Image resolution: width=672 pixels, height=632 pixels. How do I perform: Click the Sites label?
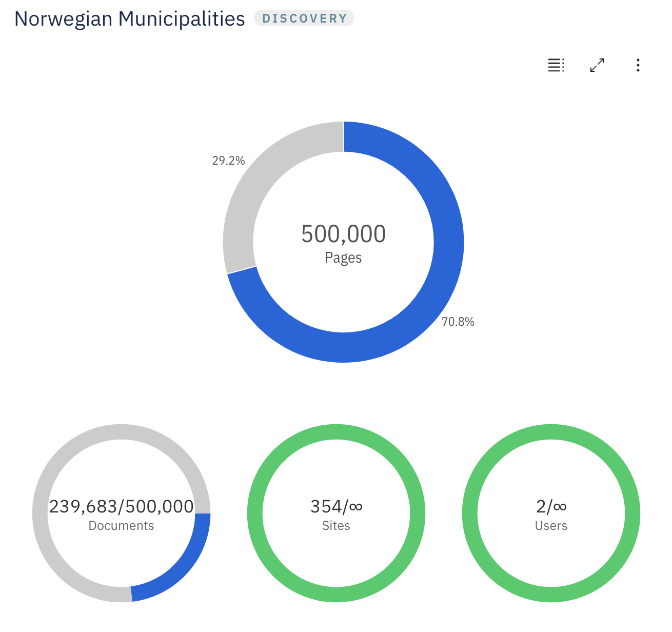tap(336, 526)
